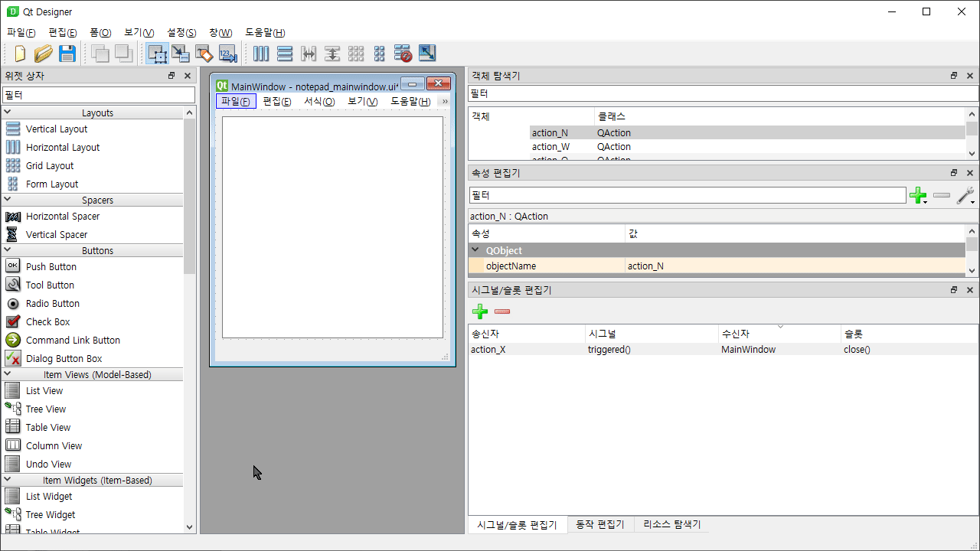Float the property editor panel

954,173
